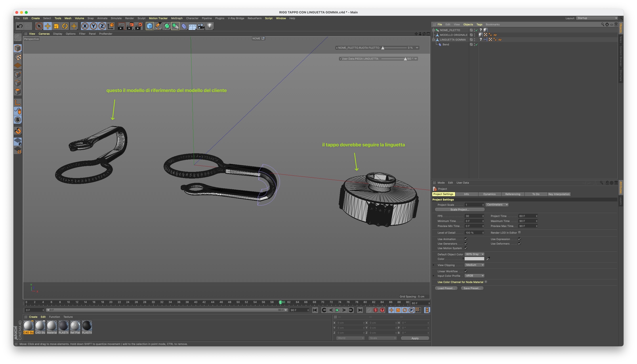Uncheck the Use Animation checkbox
637x364 pixels.
pos(466,239)
